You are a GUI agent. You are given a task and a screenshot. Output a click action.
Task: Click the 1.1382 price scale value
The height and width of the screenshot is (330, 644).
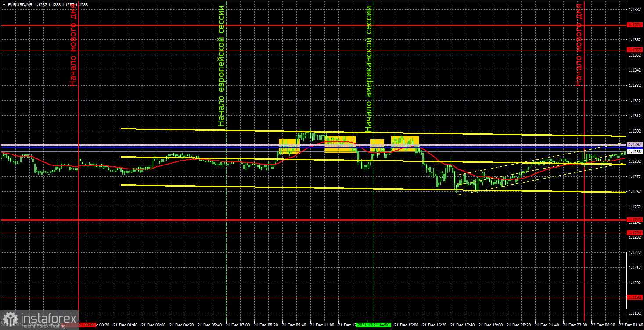click(635, 10)
